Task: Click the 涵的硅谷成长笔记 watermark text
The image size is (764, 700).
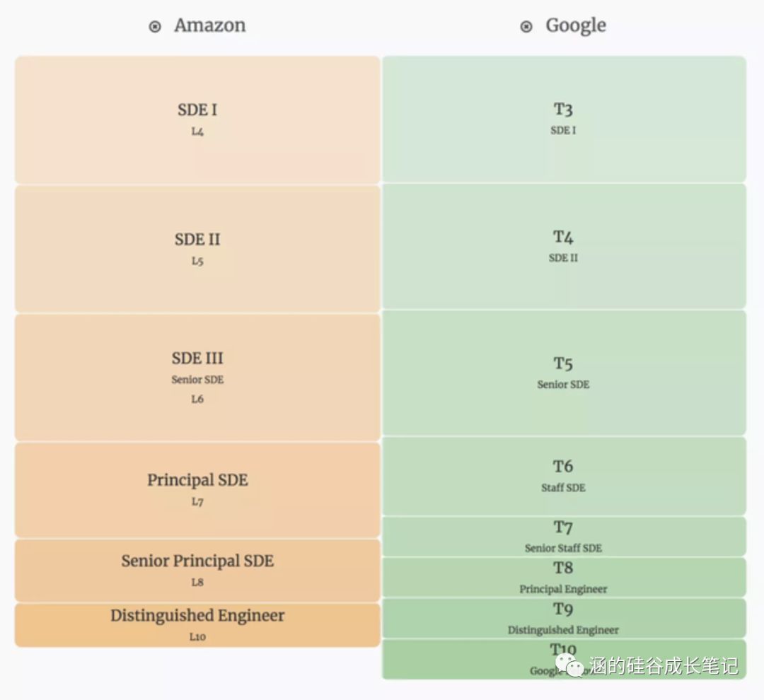Action: [664, 665]
